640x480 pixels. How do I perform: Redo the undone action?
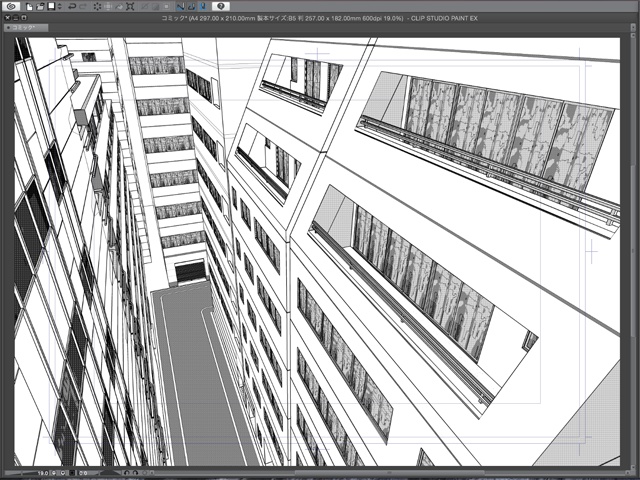pos(83,7)
